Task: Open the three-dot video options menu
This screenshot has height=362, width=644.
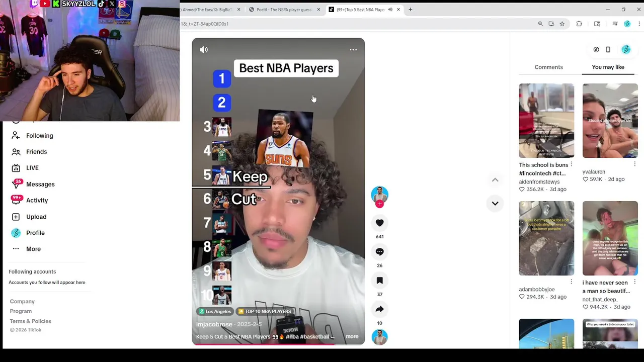Action: pos(353,50)
